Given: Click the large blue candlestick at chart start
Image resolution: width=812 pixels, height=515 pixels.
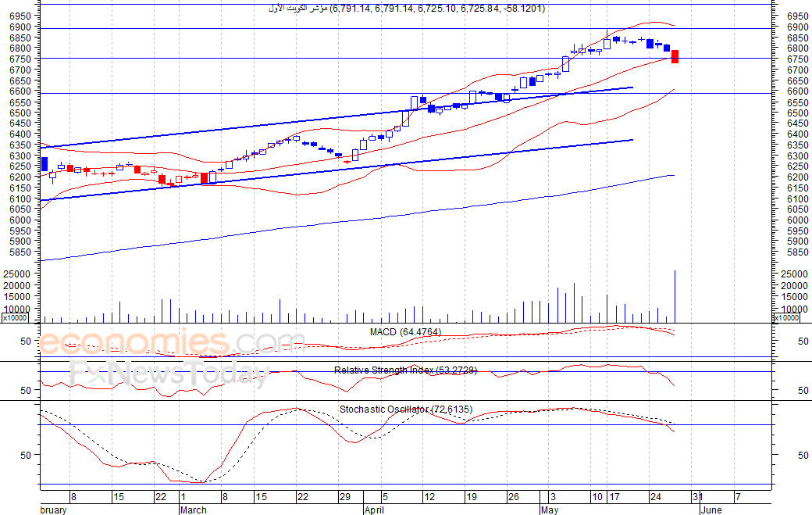Looking at the screenshot, I should coord(44,164).
